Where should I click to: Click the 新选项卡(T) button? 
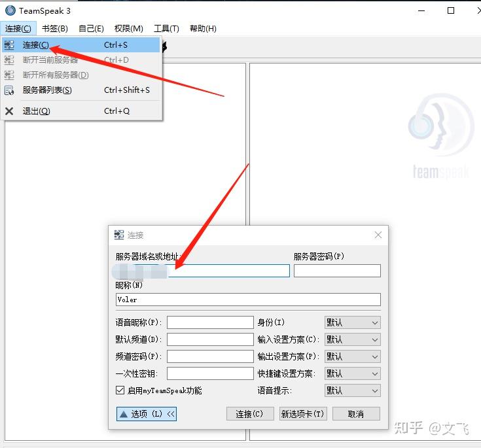click(303, 414)
